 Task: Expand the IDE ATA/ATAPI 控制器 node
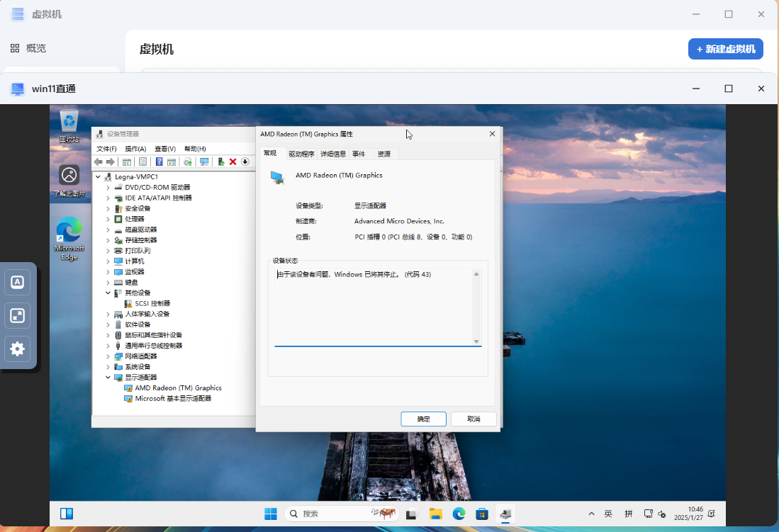point(108,198)
